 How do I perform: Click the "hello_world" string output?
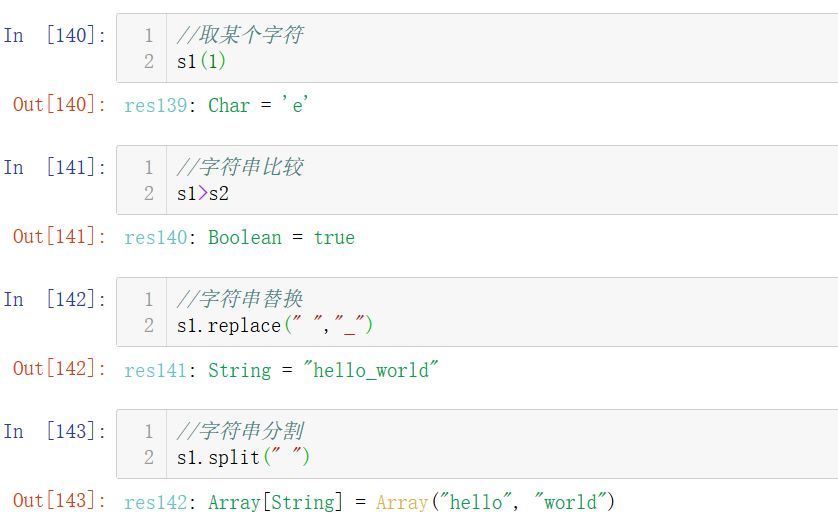(x=372, y=370)
